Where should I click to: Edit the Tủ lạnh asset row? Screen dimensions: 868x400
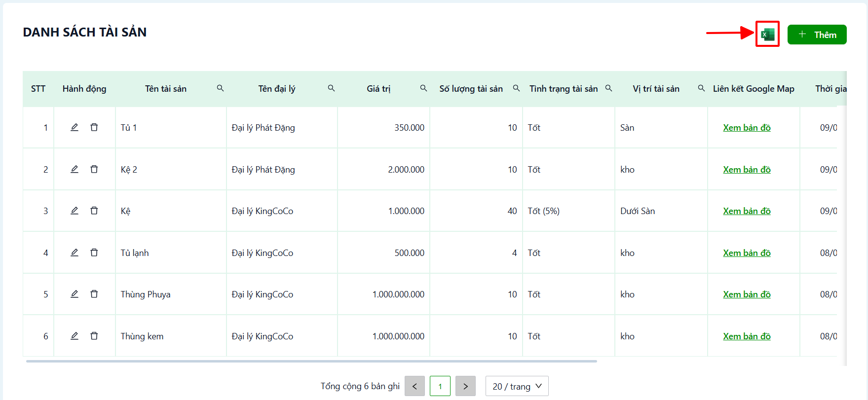(x=75, y=253)
